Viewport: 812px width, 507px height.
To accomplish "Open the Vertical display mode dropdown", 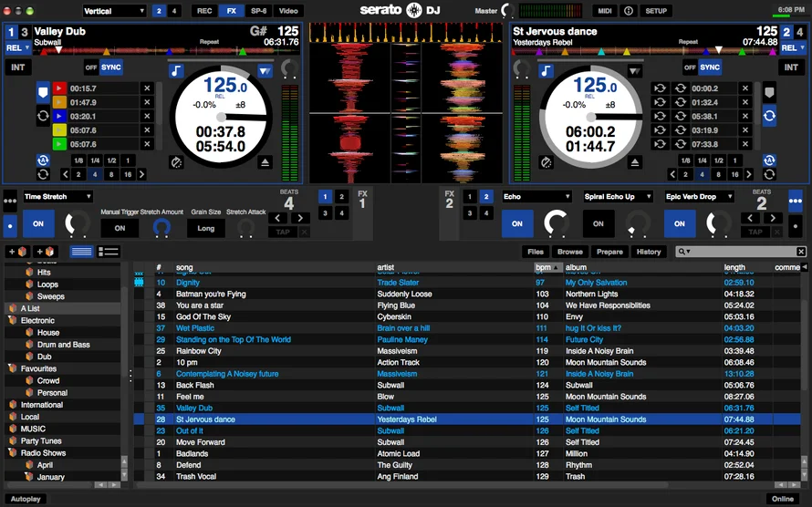I will (x=114, y=11).
